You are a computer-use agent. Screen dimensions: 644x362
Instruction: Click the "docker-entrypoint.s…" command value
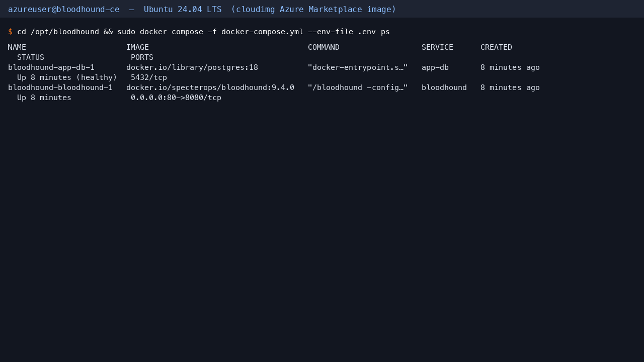click(x=358, y=67)
